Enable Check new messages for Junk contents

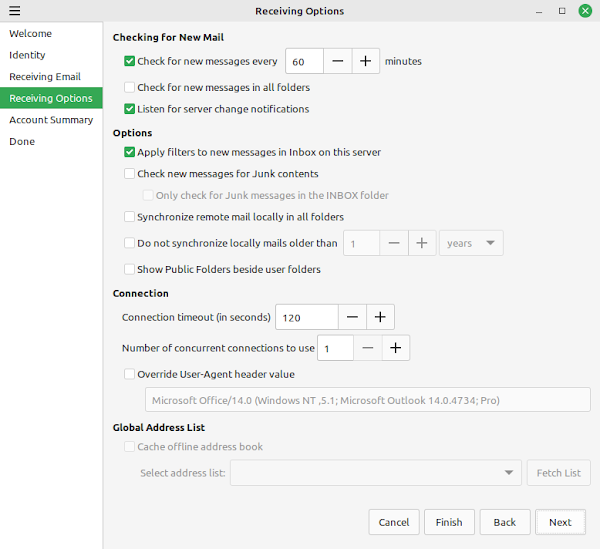pos(129,174)
